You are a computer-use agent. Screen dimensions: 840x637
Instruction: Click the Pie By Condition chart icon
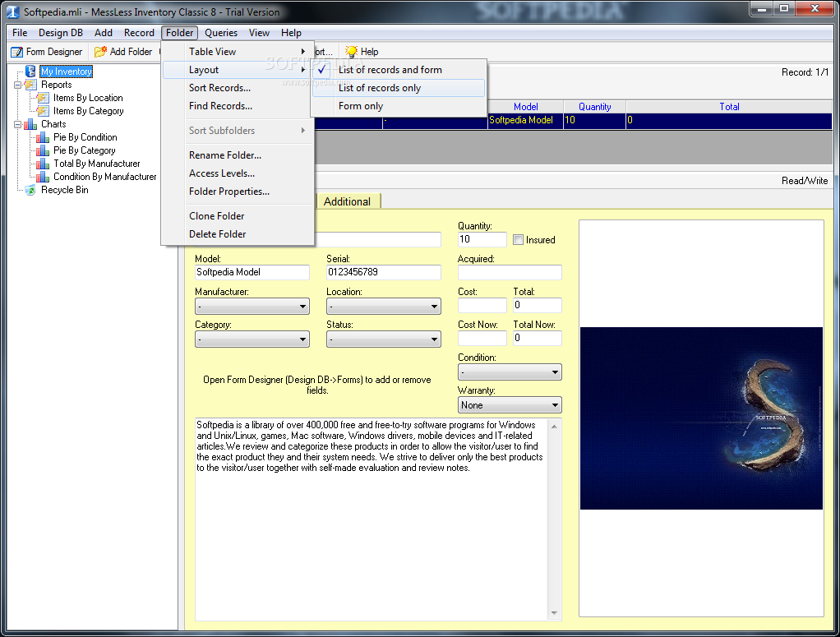pyautogui.click(x=43, y=138)
